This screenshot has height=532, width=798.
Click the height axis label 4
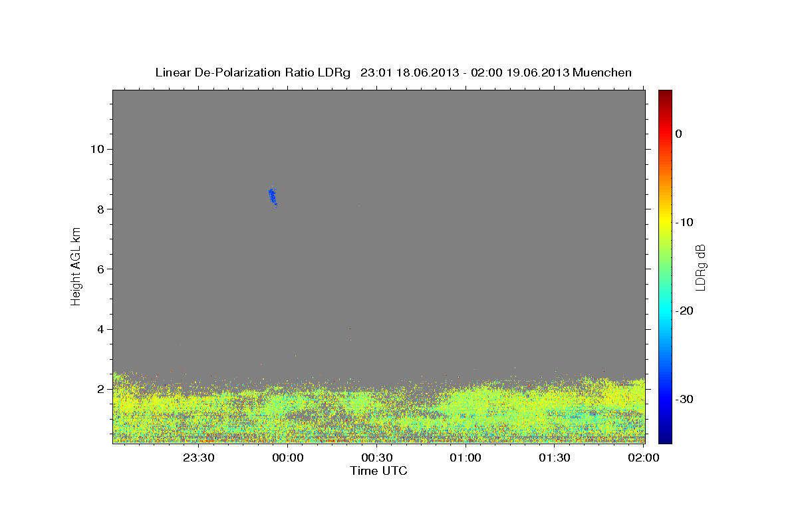pos(100,329)
